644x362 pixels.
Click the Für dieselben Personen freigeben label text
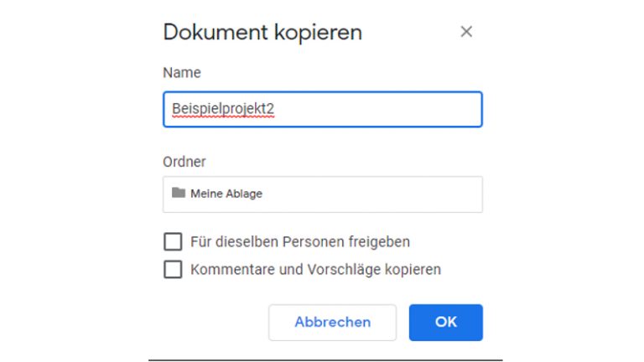click(x=300, y=242)
